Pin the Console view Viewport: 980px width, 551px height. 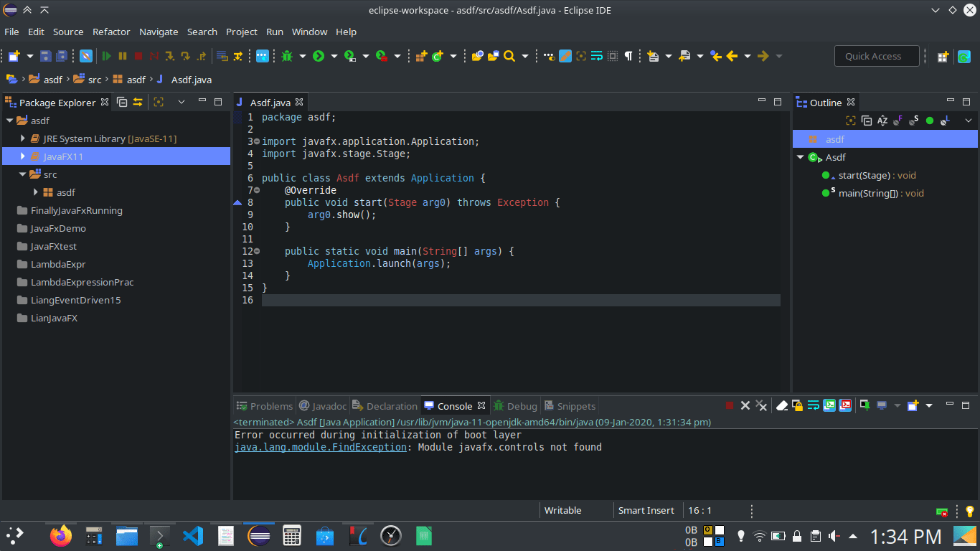(863, 405)
